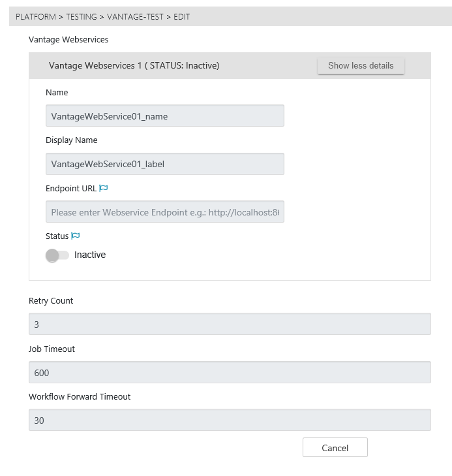Click the flag icon beside Endpoint URL
The height and width of the screenshot is (476, 452).
coord(103,188)
